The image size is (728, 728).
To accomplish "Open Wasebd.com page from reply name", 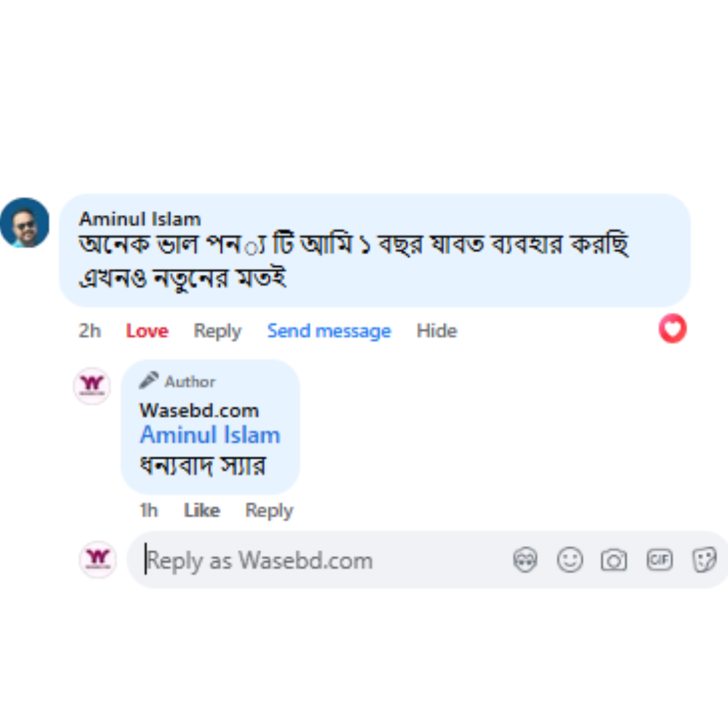I will [x=199, y=410].
